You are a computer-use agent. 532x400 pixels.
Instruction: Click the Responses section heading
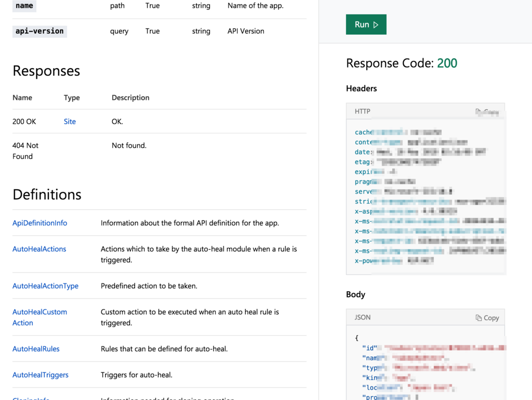tap(46, 71)
